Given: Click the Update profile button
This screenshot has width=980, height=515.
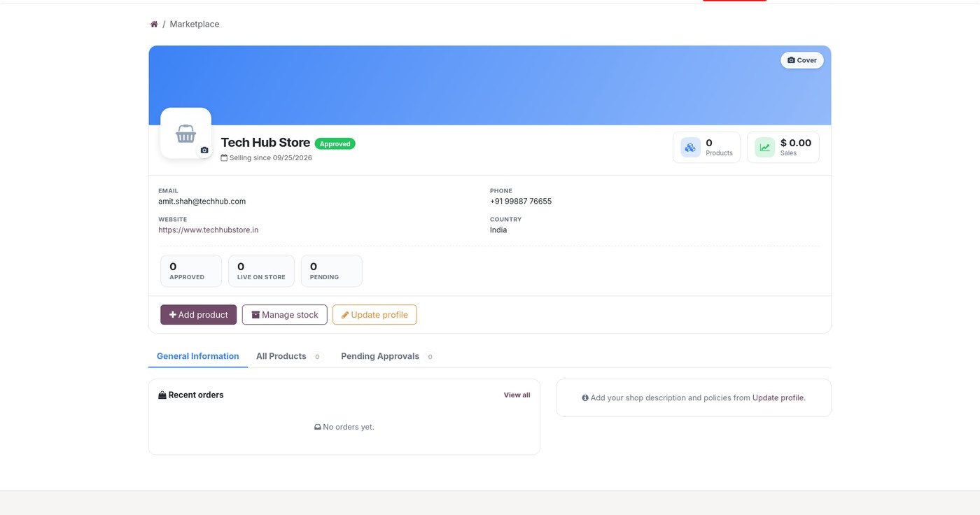Looking at the screenshot, I should 374,315.
